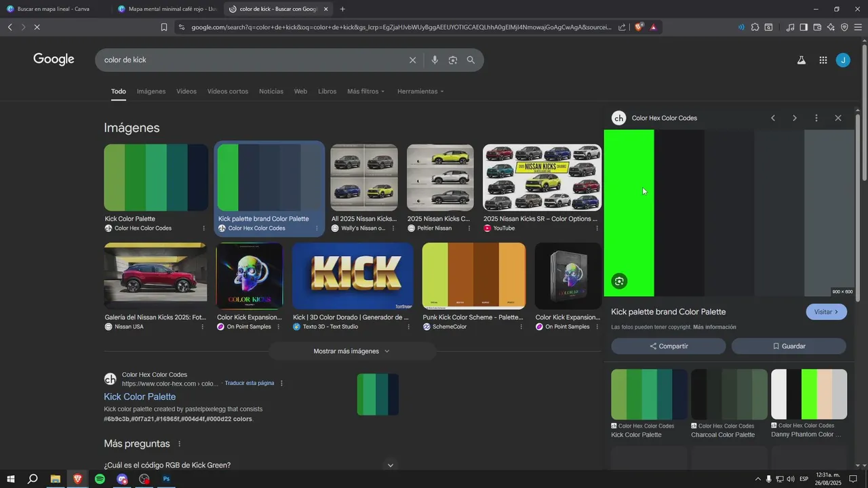This screenshot has height=488, width=868.
Task: Open the browser extensions puzzle icon
Action: click(755, 27)
